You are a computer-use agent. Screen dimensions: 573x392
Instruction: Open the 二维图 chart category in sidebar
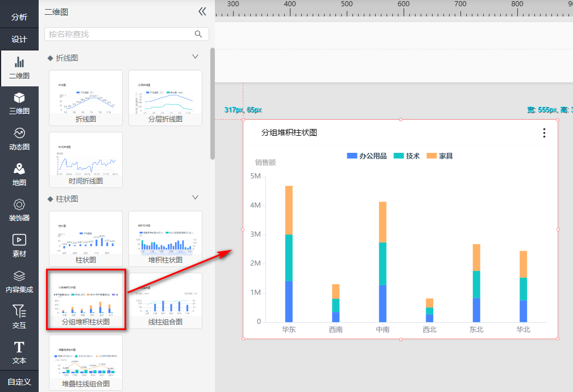tap(19, 68)
